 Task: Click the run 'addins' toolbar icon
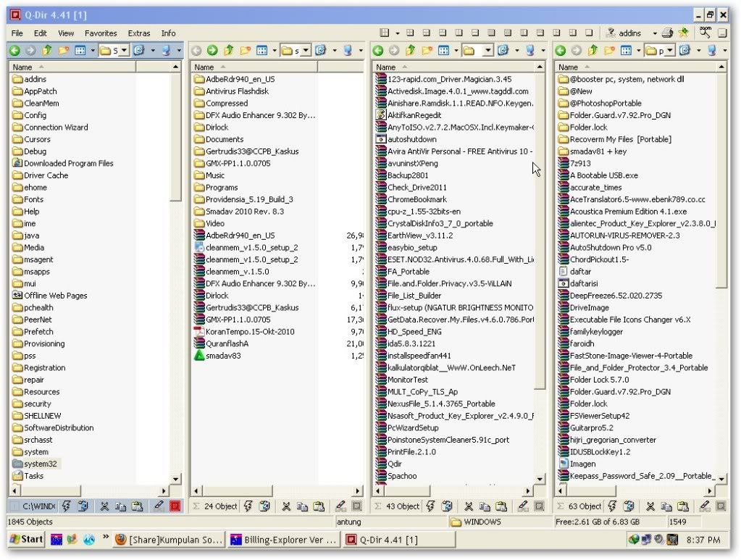click(x=611, y=33)
